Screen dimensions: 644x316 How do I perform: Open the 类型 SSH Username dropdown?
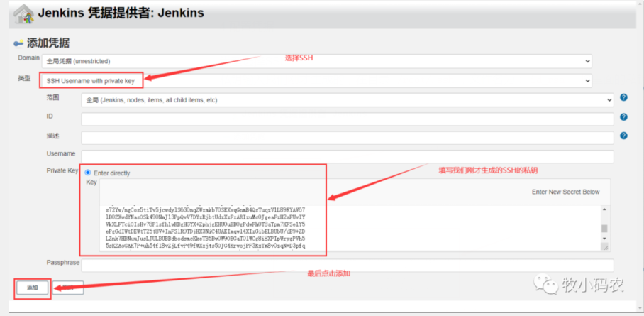316,81
